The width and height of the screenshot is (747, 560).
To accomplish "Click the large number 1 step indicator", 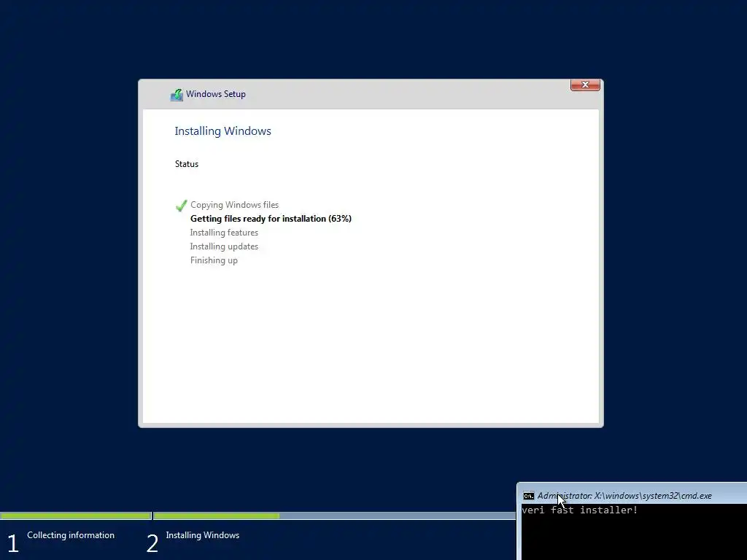I will coord(13,544).
